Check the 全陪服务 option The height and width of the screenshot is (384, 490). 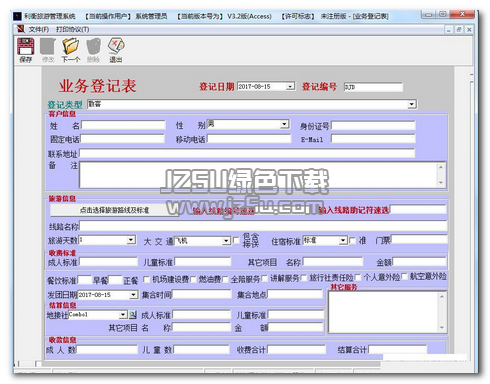[225, 279]
